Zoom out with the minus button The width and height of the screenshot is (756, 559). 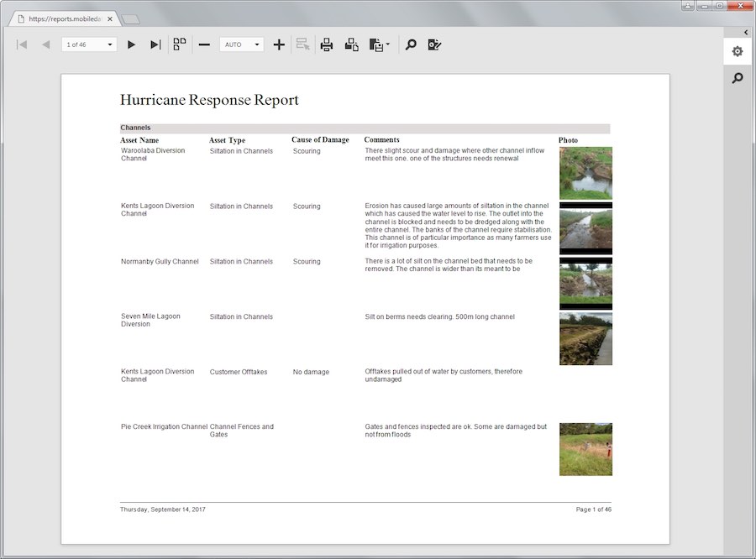[x=204, y=44]
